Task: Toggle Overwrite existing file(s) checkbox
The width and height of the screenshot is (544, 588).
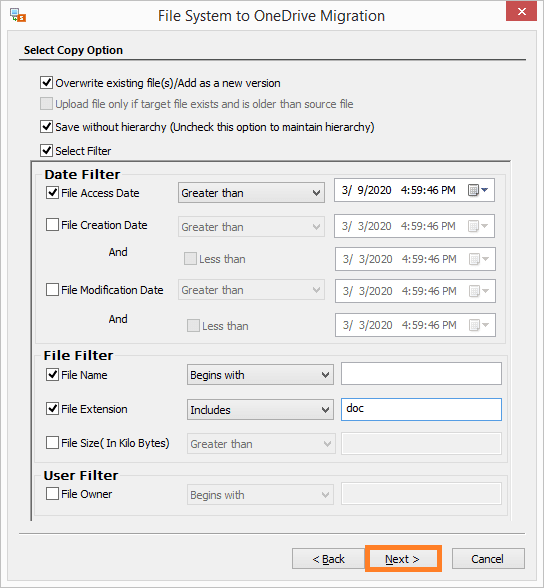Action: [x=46, y=82]
